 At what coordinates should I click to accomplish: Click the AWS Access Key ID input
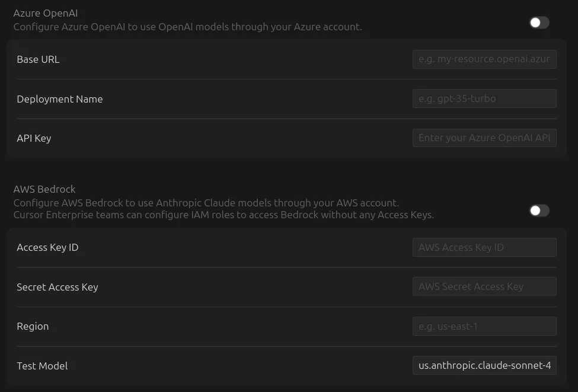(x=484, y=247)
